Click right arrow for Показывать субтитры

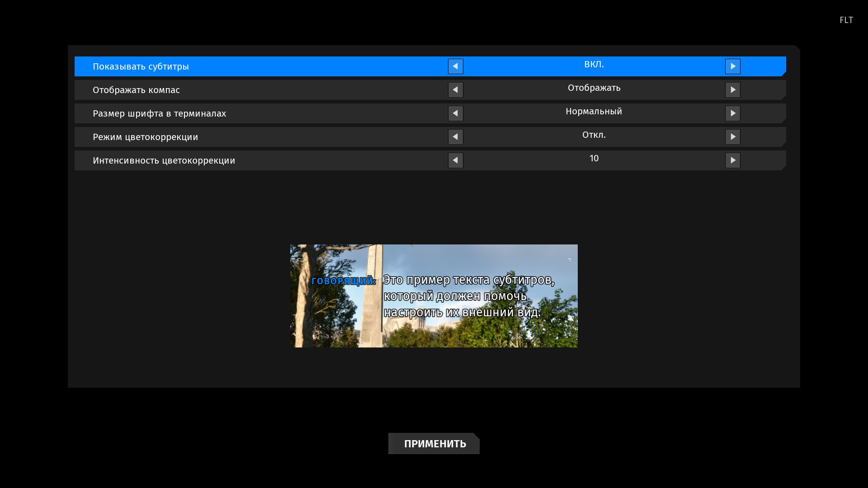[732, 66]
